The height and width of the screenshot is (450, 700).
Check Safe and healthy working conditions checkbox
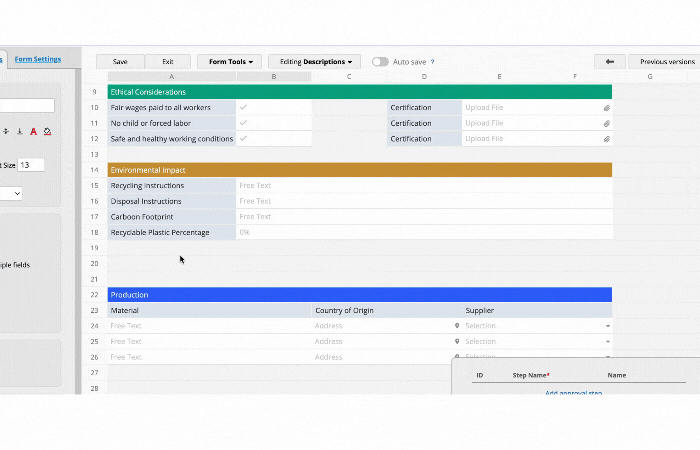pyautogui.click(x=243, y=139)
